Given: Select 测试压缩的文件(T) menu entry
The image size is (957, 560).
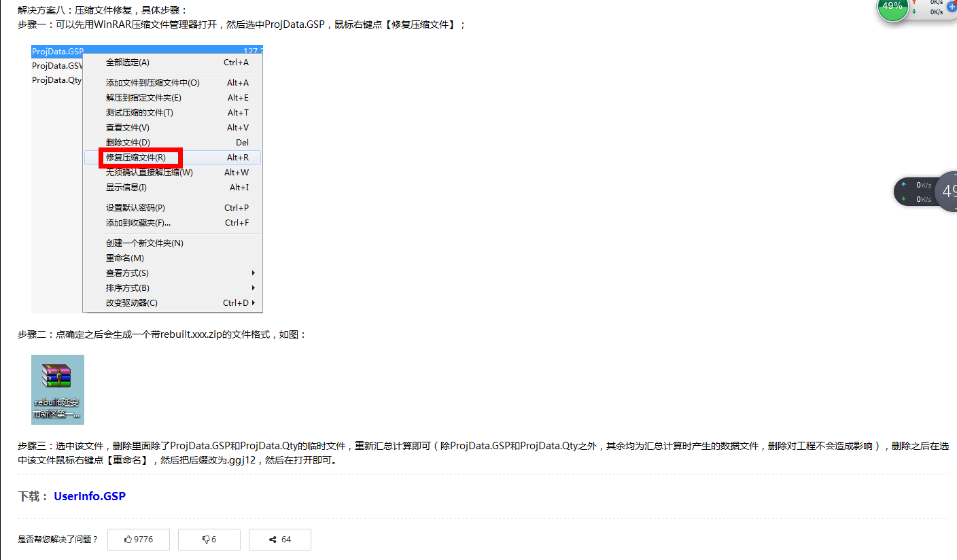Looking at the screenshot, I should (x=173, y=113).
